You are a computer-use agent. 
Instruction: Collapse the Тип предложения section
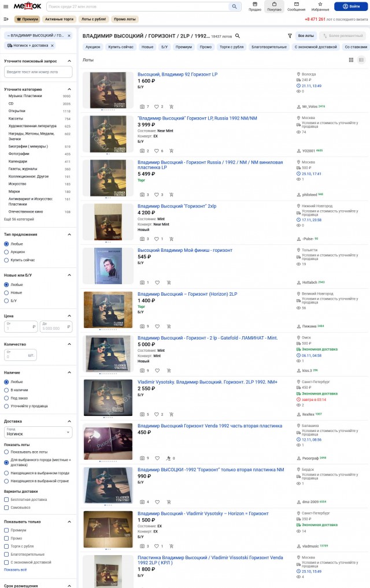[x=69, y=235]
